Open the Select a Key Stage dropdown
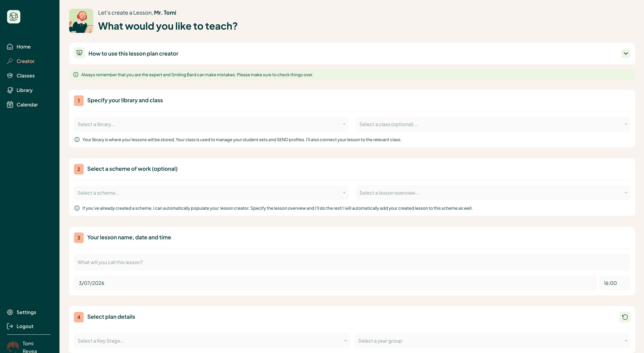The height and width of the screenshot is (353, 644). (211, 341)
